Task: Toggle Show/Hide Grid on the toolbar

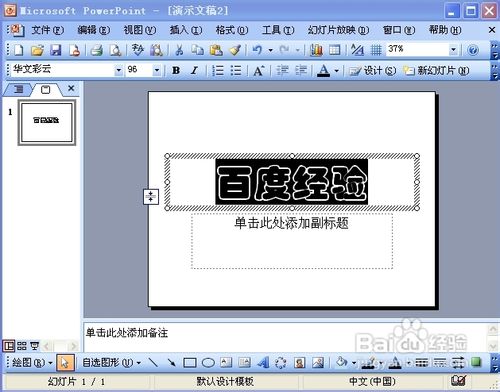Action: click(x=376, y=50)
